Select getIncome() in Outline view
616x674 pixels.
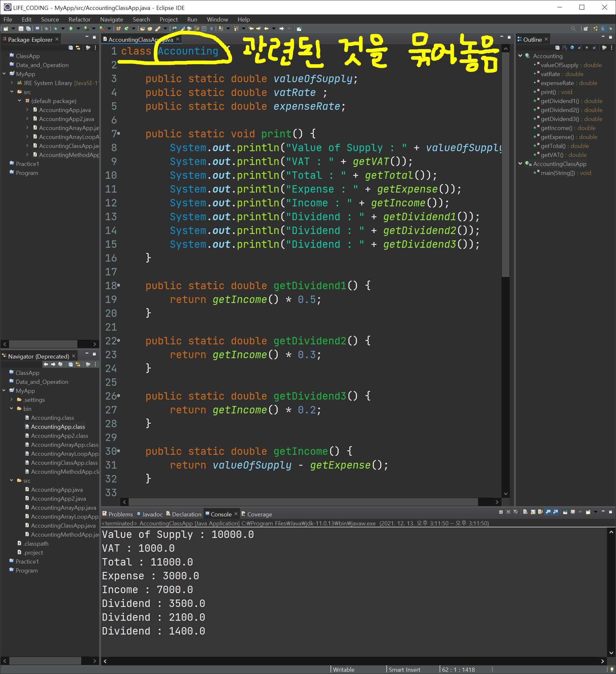click(556, 128)
